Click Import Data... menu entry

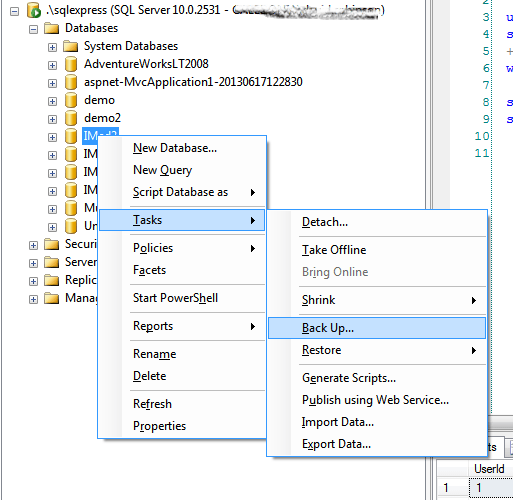[x=377, y=422]
